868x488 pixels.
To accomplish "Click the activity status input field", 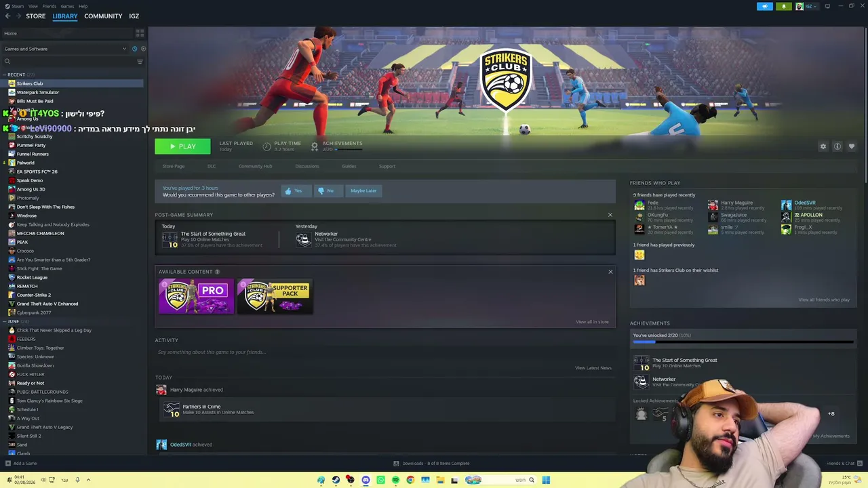I will click(385, 352).
